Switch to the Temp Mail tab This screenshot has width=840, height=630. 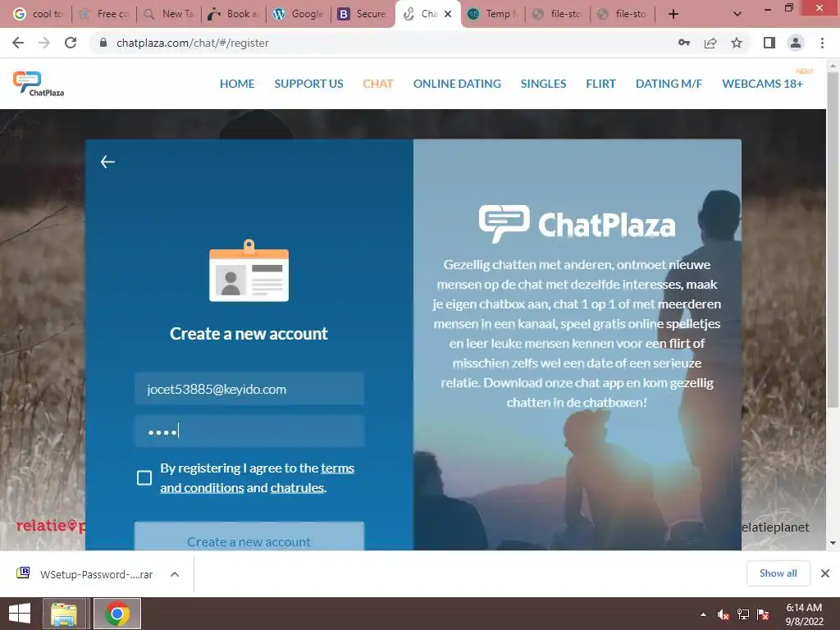pyautogui.click(x=493, y=14)
